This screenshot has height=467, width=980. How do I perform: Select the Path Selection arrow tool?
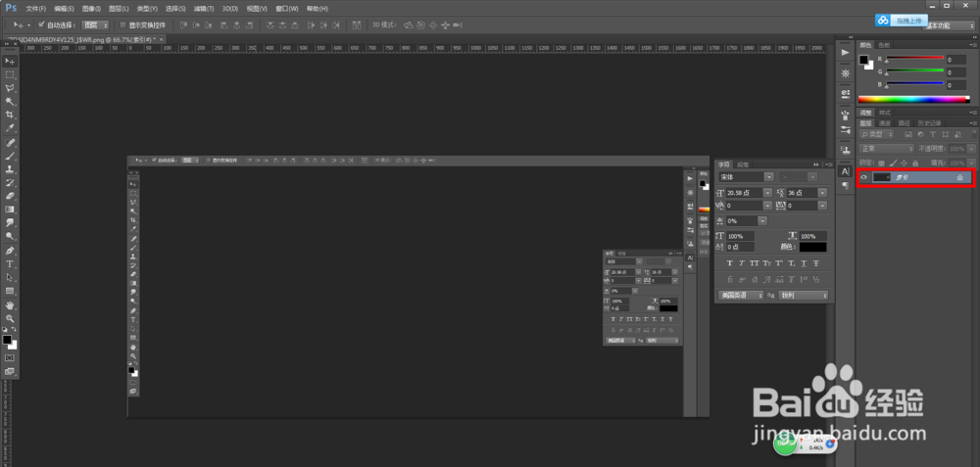tap(10, 277)
